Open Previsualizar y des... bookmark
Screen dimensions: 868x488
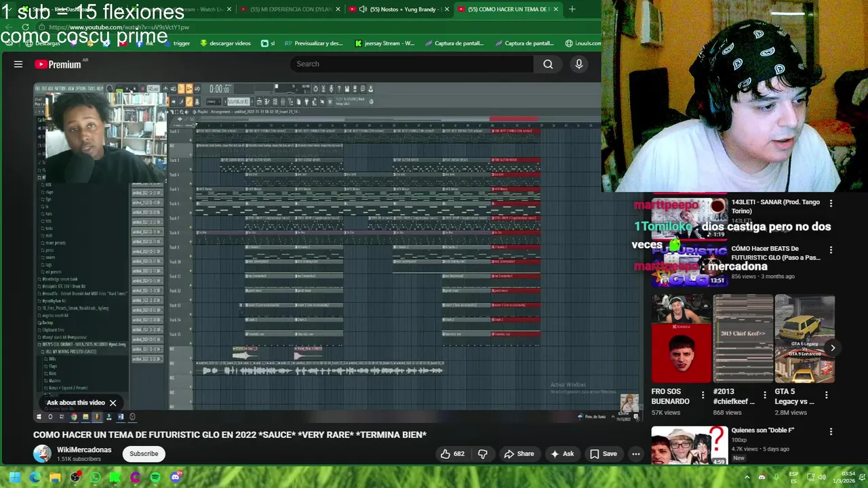(314, 43)
